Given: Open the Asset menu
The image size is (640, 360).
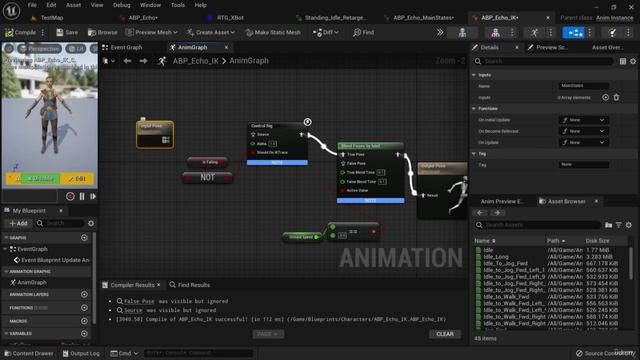Looking at the screenshot, I should click(73, 5).
